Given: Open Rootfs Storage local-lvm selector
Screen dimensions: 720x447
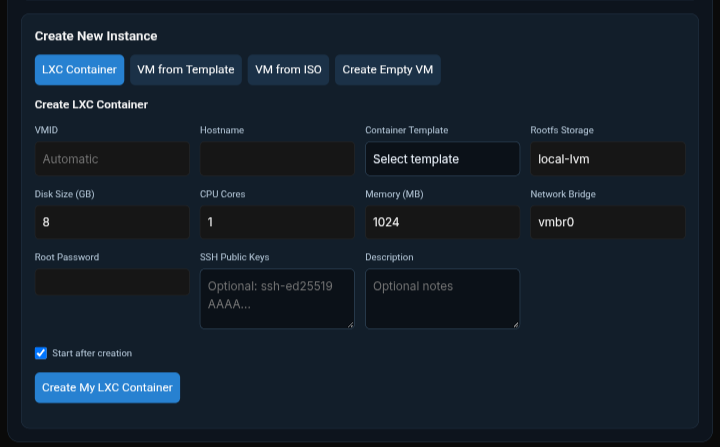Looking at the screenshot, I should pyautogui.click(x=608, y=159).
